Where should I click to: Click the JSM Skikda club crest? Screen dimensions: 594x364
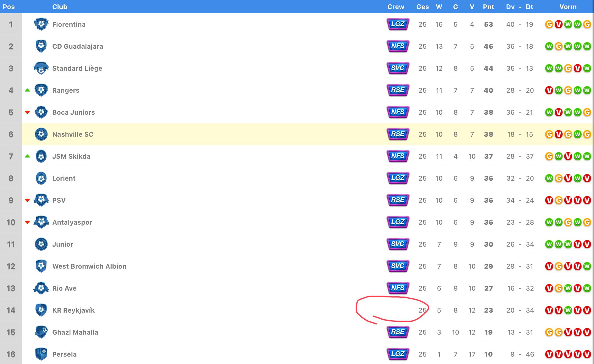pos(41,156)
